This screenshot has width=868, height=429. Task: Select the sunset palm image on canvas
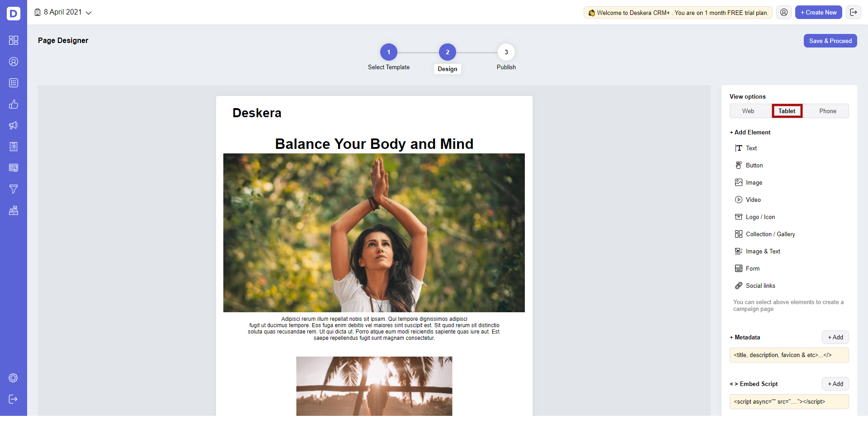click(374, 386)
